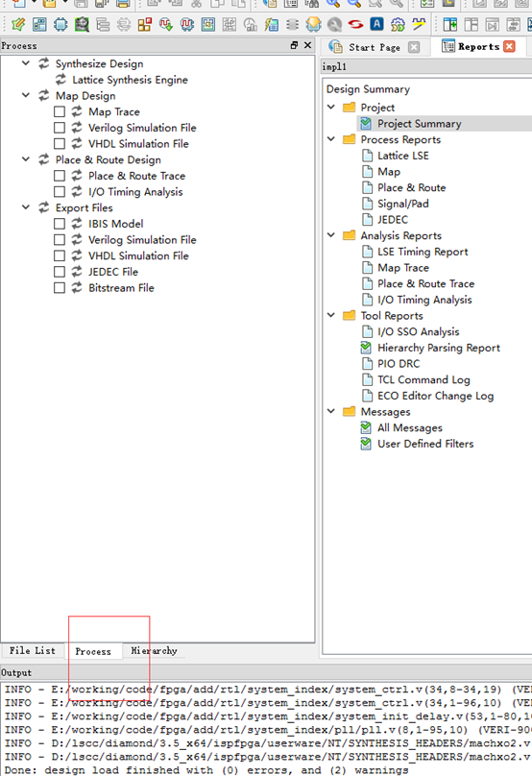
Task: Open the green Reports tab icon
Action: pos(447,46)
